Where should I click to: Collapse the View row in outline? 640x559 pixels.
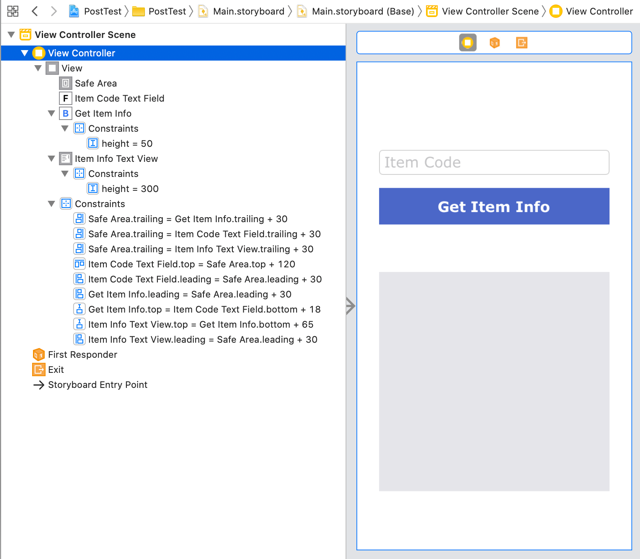[x=38, y=68]
